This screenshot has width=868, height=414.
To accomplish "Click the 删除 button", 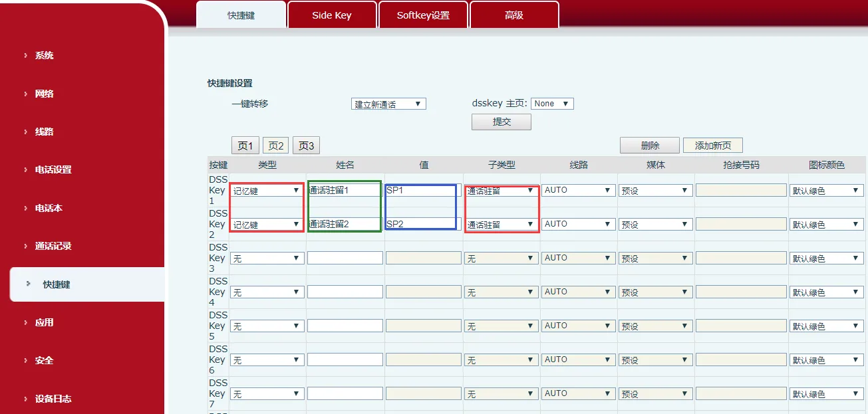I will point(649,146).
